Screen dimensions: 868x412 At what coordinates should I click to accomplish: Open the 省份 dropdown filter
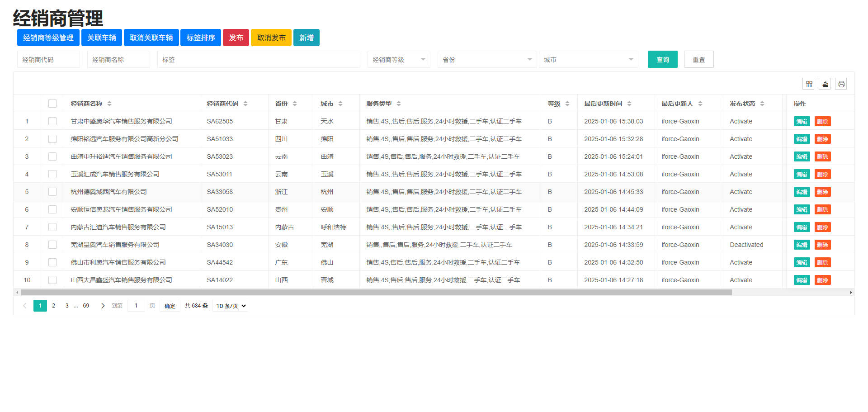pos(486,60)
